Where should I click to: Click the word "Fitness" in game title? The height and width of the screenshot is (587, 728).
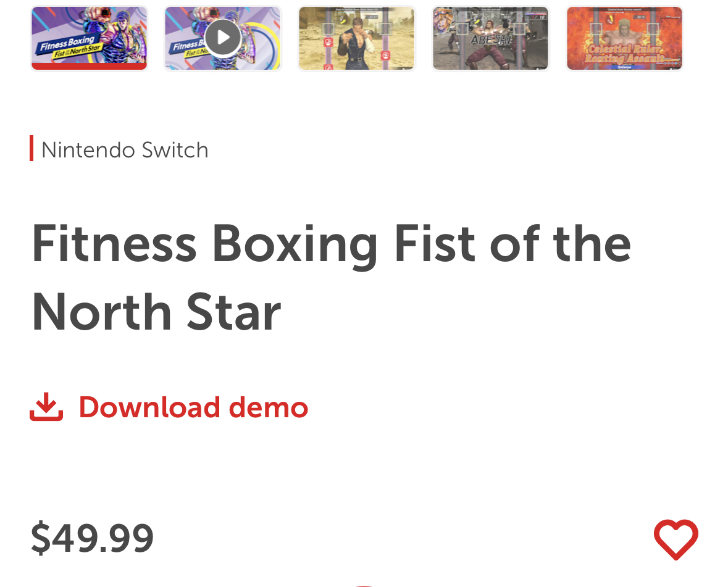point(114,244)
